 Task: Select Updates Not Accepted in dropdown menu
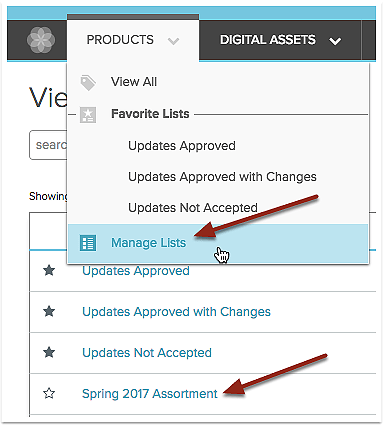coord(193,208)
